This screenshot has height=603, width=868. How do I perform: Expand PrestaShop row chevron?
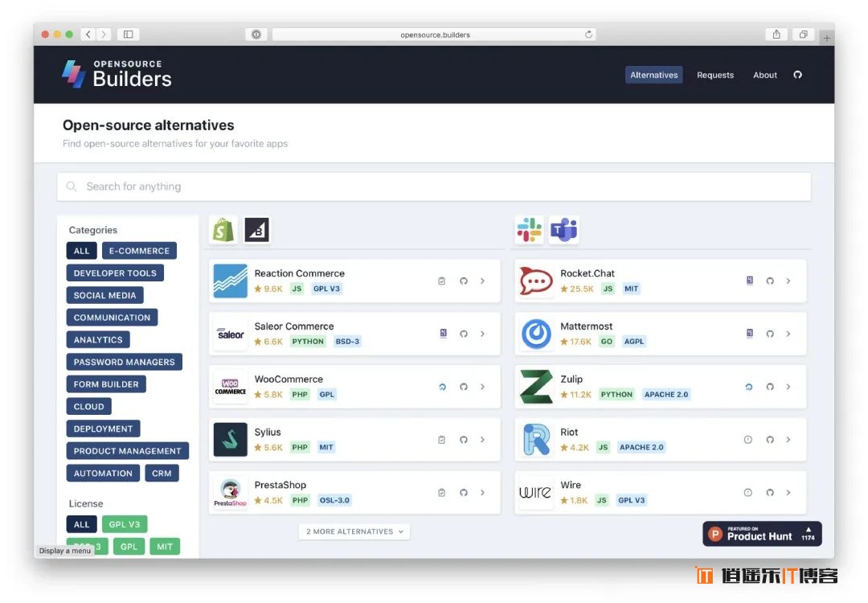483,493
